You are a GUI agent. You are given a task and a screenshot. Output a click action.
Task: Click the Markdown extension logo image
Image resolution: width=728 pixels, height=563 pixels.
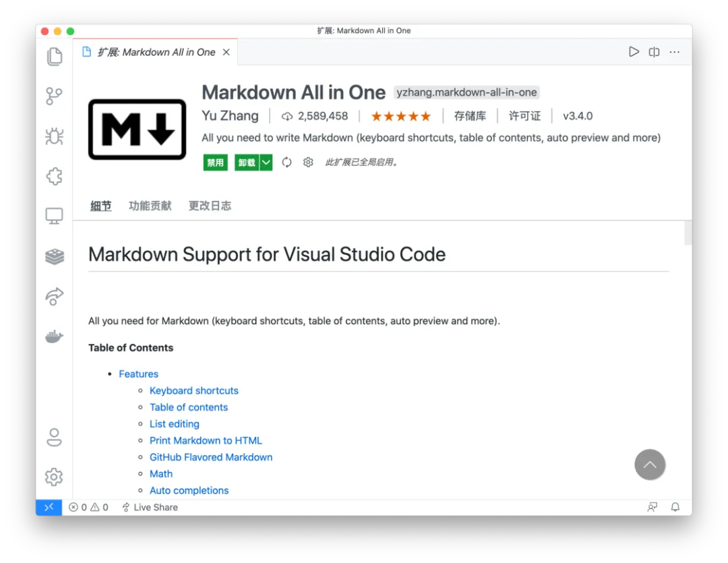point(138,129)
